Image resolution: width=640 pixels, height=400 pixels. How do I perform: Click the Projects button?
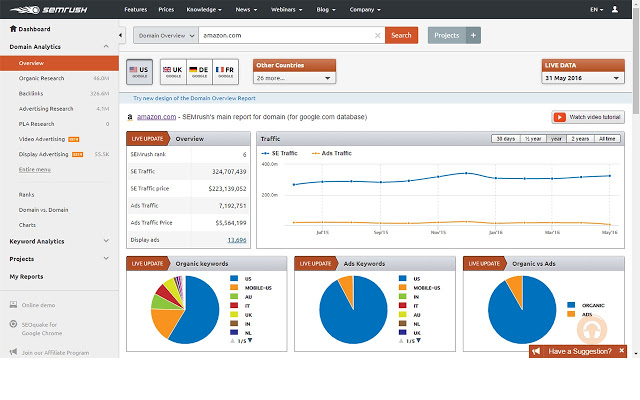point(447,36)
